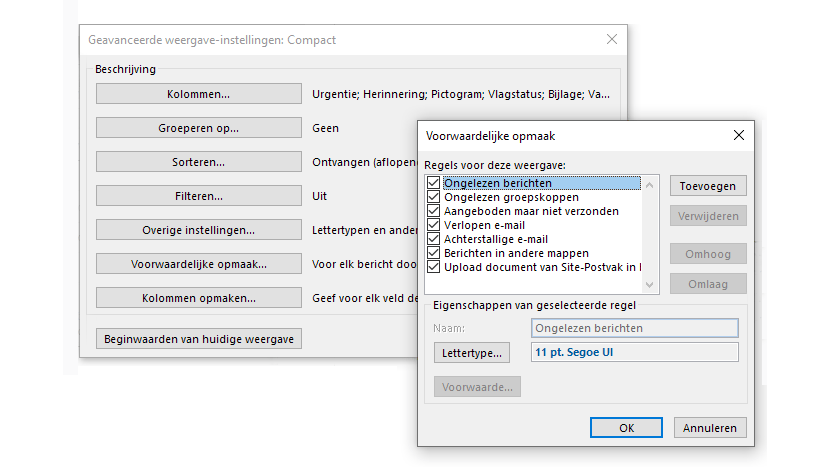Screen dimensions: 830x467
Task: Toggle the Verlopen e-mail checkbox
Action: coord(434,225)
